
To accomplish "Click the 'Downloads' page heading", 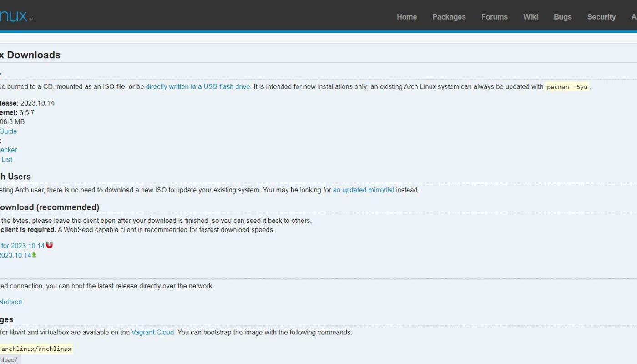I will 34,55.
